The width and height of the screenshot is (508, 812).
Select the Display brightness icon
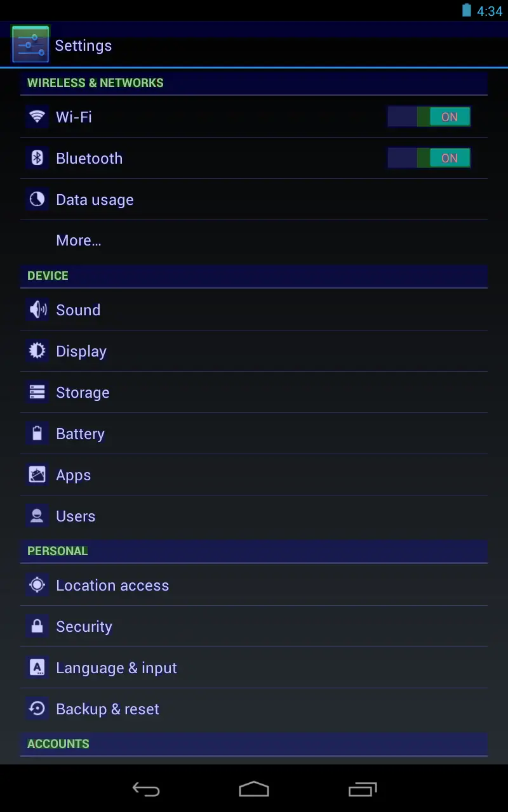[37, 351]
